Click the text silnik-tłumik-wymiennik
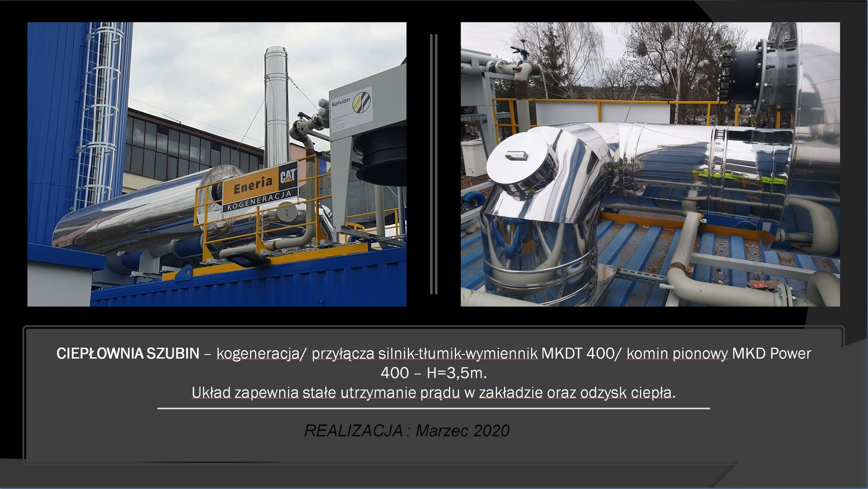 tap(458, 353)
